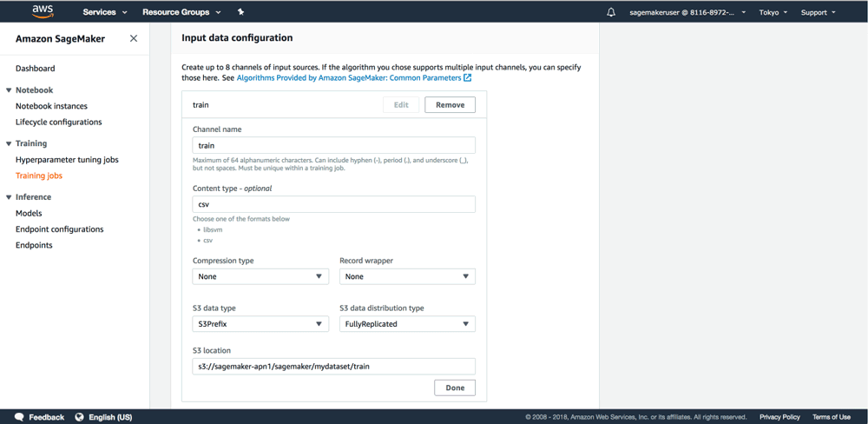868x424 pixels.
Task: Click the Privacy Policy link
Action: tap(780, 417)
